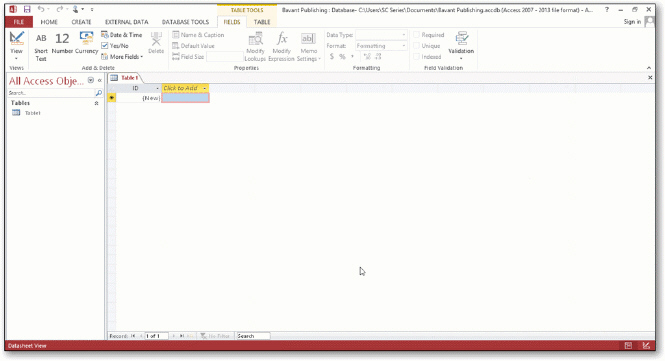Click Default Value button
The width and height of the screenshot is (665, 361).
click(193, 46)
